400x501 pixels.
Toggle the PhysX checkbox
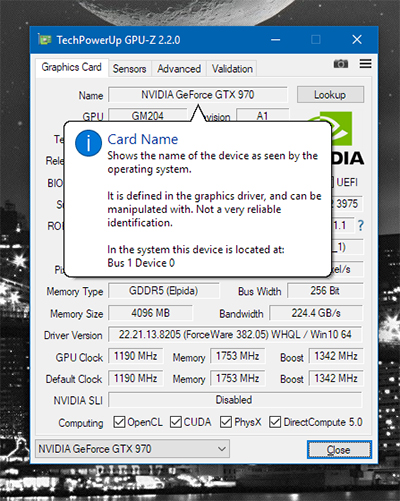coord(226,422)
